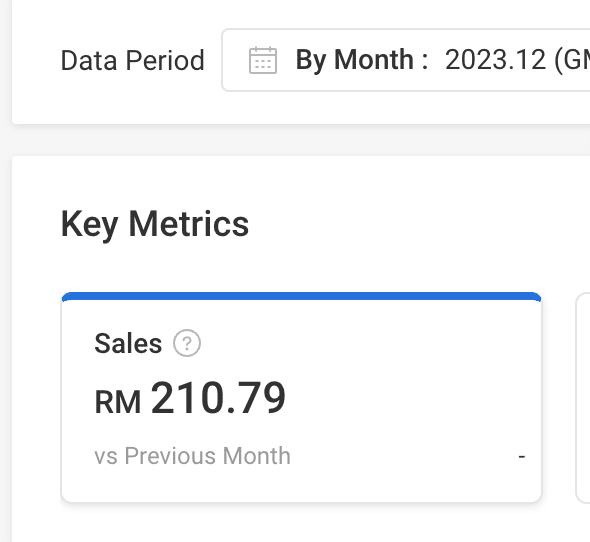590x542 pixels.
Task: Click the dash comparison value in Sales card
Action: [x=522, y=457]
